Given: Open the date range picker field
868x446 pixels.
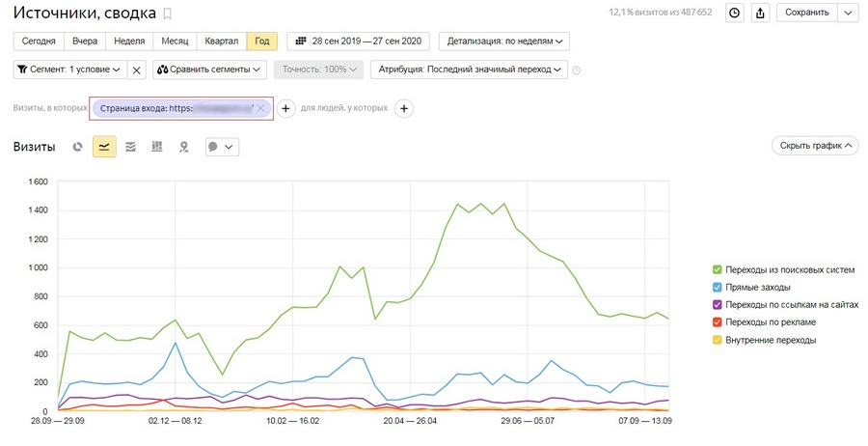Looking at the screenshot, I should coord(359,42).
